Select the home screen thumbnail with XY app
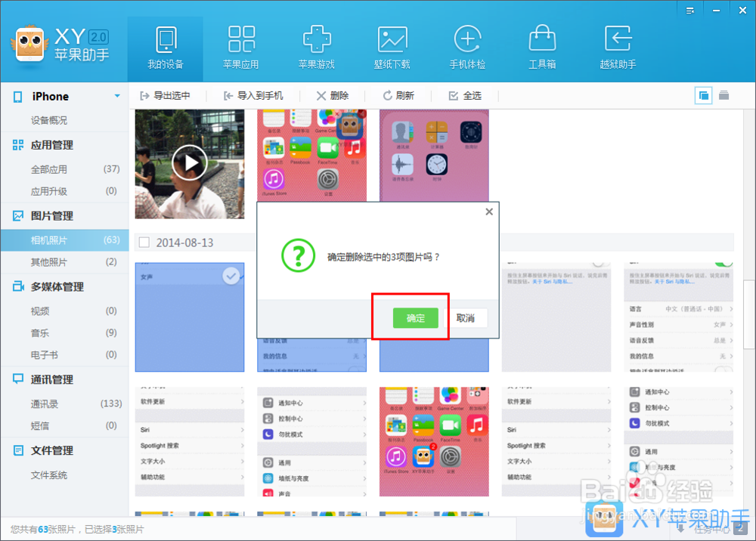The image size is (756, 541). click(434, 441)
